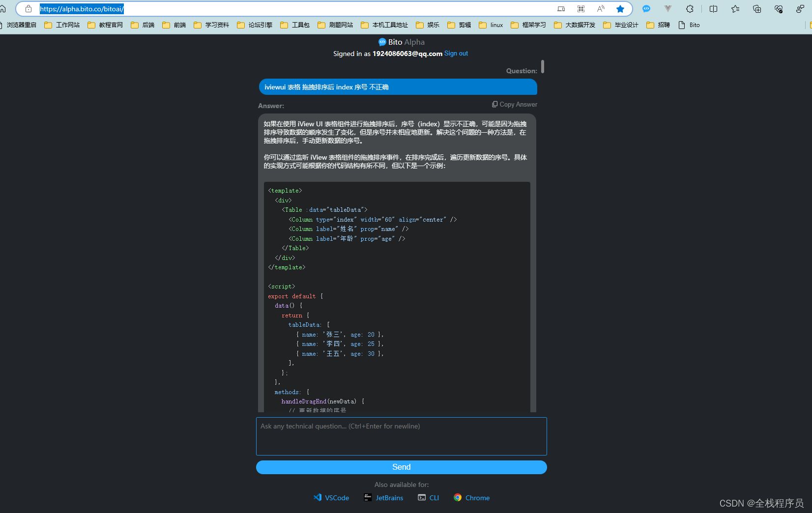Open the Collections icon
Image resolution: width=812 pixels, height=513 pixels.
tap(757, 9)
